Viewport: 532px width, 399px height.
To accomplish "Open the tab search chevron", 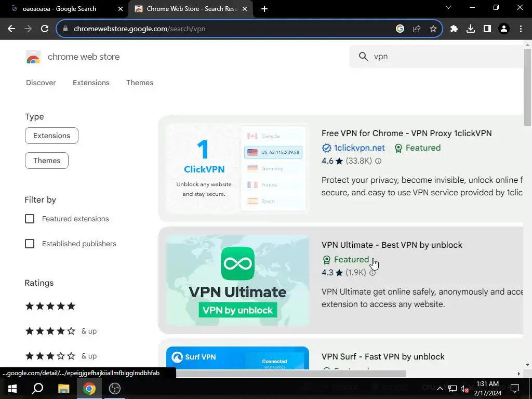I will pos(448,7).
